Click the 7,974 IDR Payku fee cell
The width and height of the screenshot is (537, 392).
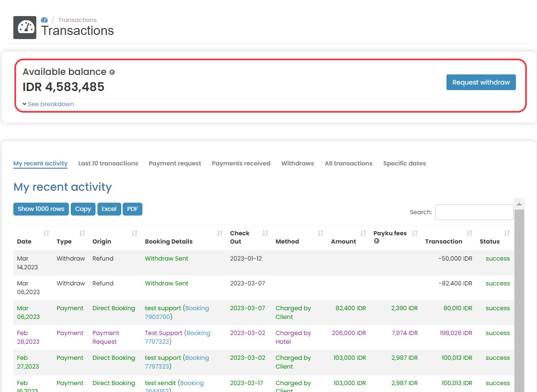point(404,333)
